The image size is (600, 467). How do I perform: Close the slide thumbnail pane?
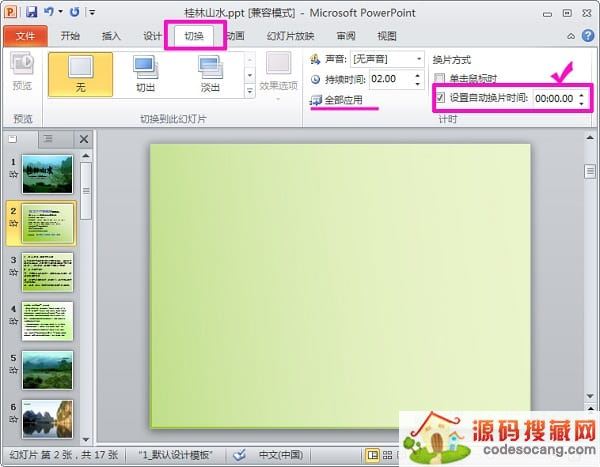point(84,139)
